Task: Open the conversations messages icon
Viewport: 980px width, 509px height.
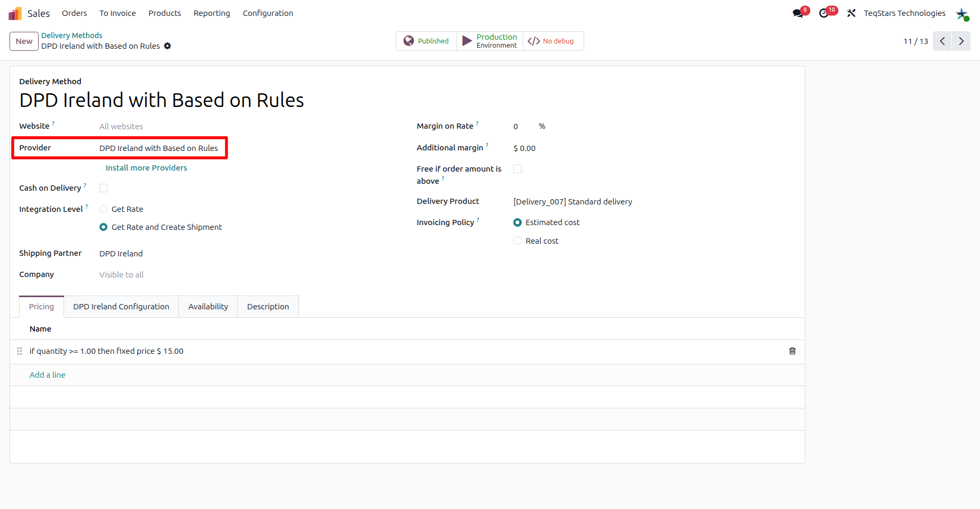Action: tap(798, 13)
